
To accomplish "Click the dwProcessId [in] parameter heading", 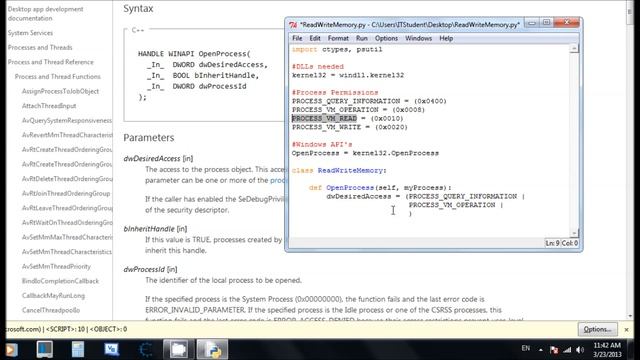I will tap(150, 269).
